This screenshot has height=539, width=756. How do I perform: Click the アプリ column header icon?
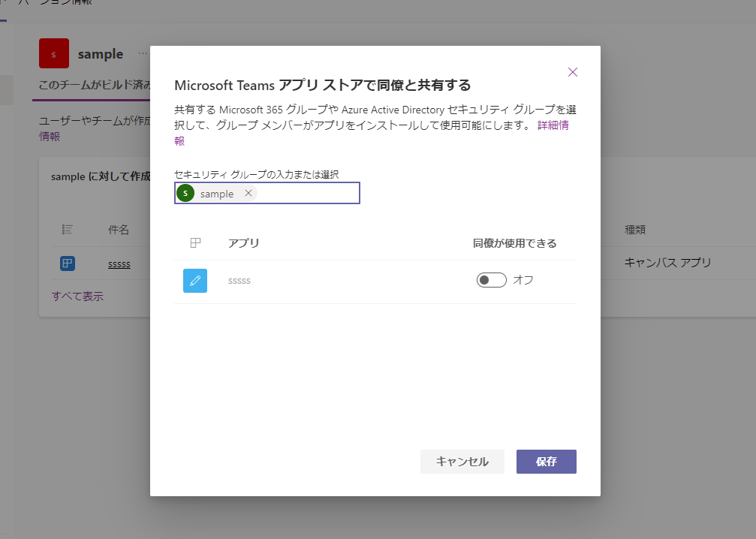[195, 243]
